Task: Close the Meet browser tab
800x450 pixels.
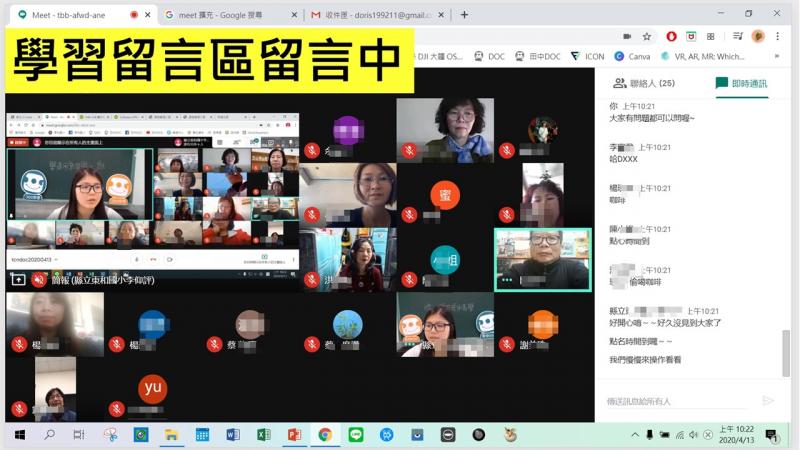Action: [x=147, y=15]
